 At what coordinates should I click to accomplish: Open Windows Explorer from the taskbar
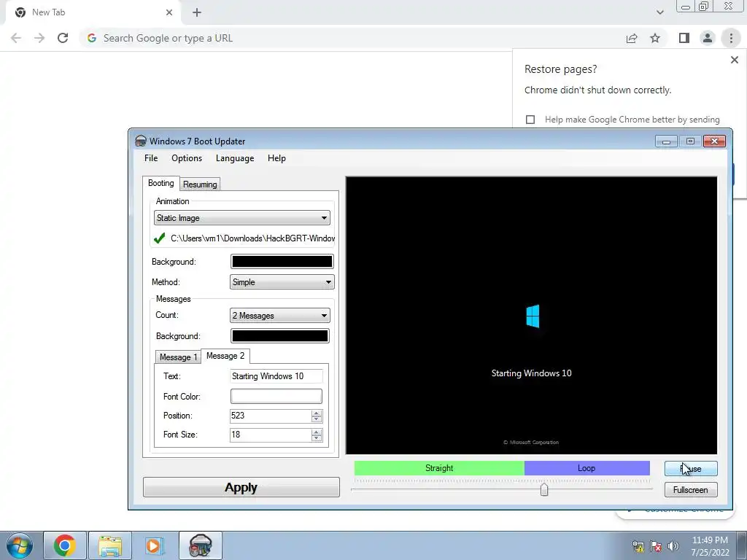110,545
